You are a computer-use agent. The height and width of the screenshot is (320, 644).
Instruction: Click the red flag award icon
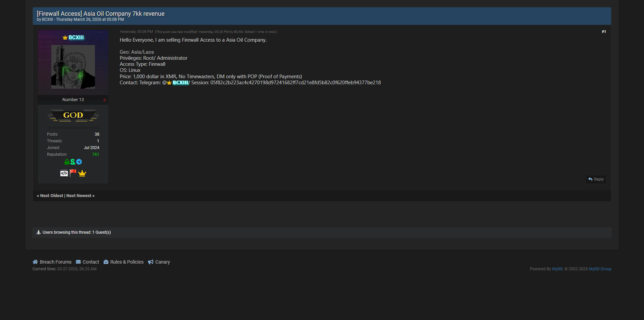pyautogui.click(x=73, y=173)
